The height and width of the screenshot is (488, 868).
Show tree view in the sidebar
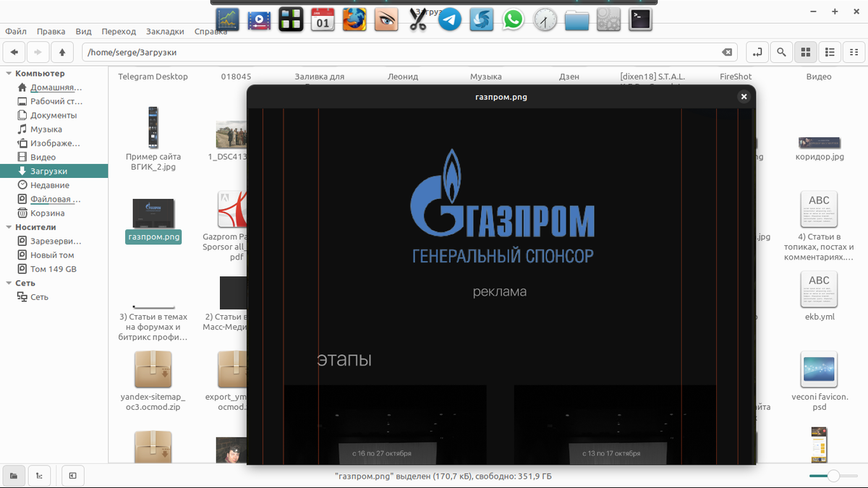pos(38,476)
